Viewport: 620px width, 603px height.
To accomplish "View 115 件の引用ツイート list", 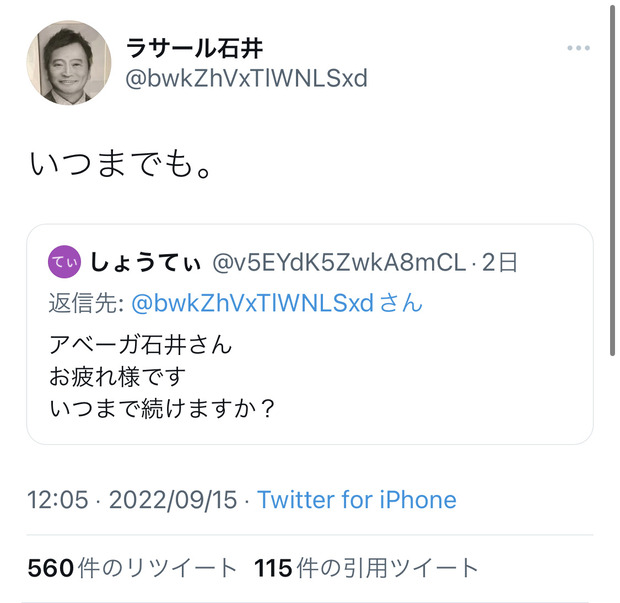I will tap(367, 568).
